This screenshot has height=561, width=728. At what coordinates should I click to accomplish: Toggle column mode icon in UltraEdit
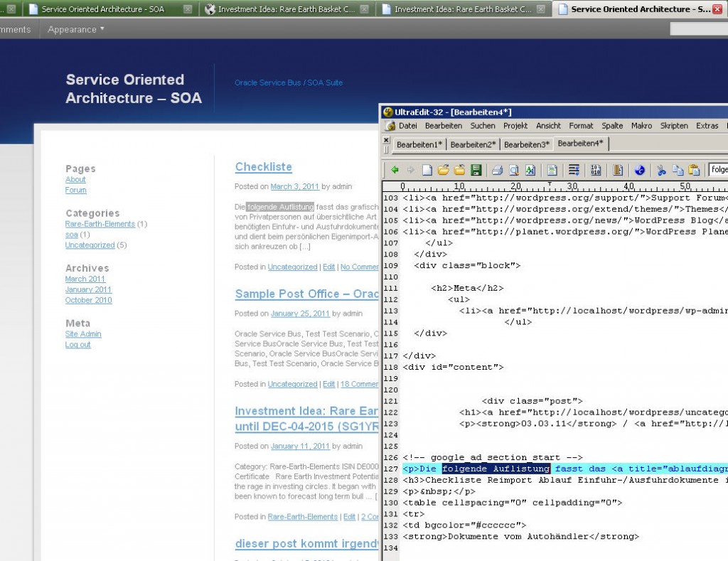click(x=618, y=170)
